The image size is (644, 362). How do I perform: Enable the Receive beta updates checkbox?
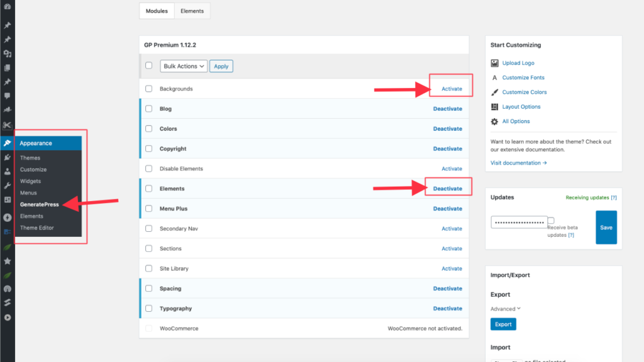tap(551, 219)
